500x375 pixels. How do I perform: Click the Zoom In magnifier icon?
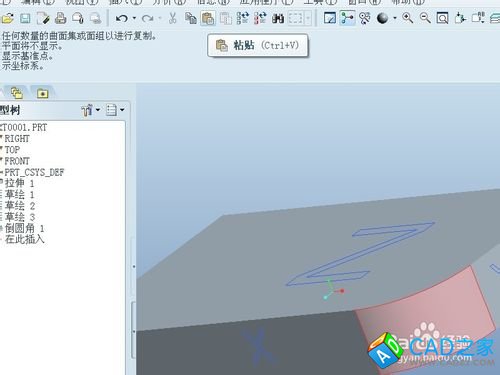click(x=407, y=18)
